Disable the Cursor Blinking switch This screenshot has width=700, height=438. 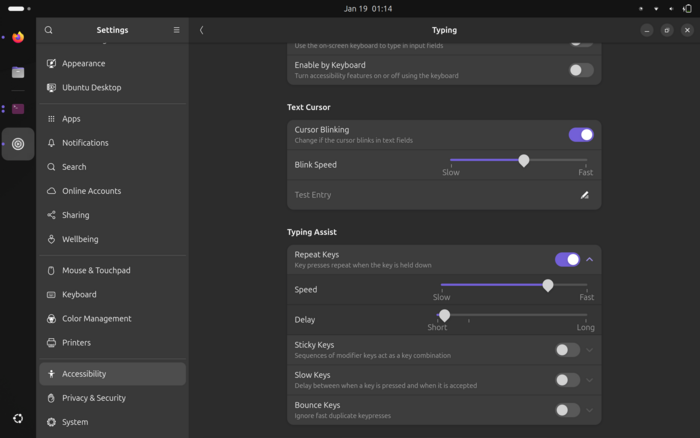[x=580, y=135]
